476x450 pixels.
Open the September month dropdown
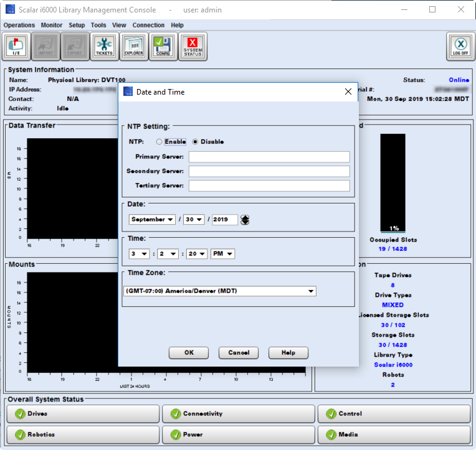coord(152,219)
